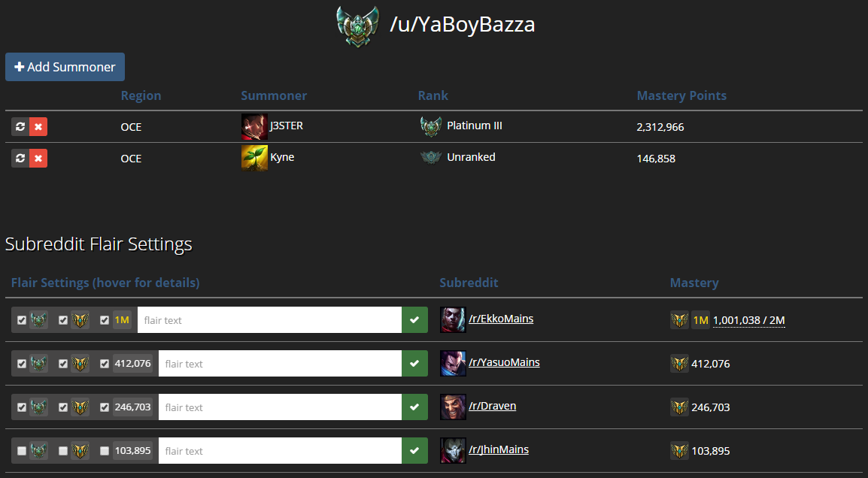Click mastery emblem in Draven flair settings

pyautogui.click(x=80, y=407)
